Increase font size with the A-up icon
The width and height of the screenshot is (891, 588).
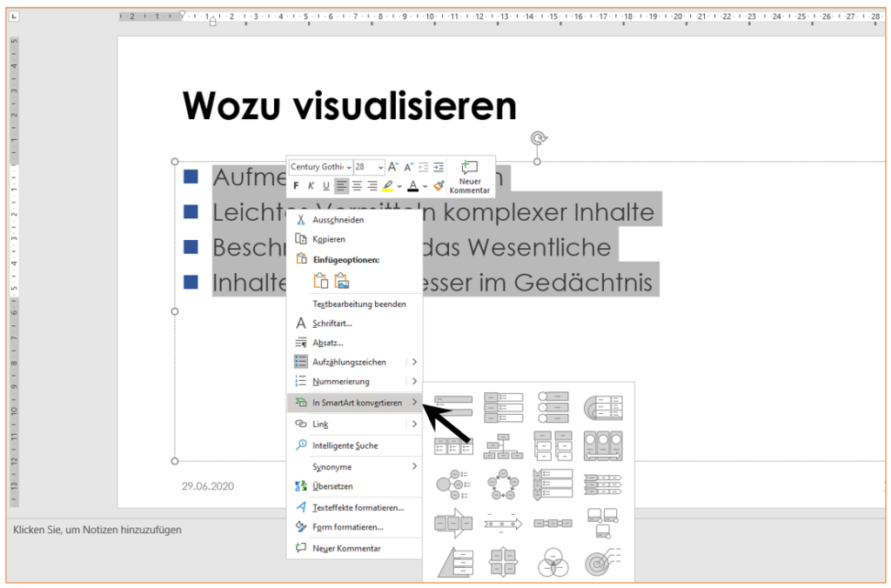pyautogui.click(x=393, y=167)
